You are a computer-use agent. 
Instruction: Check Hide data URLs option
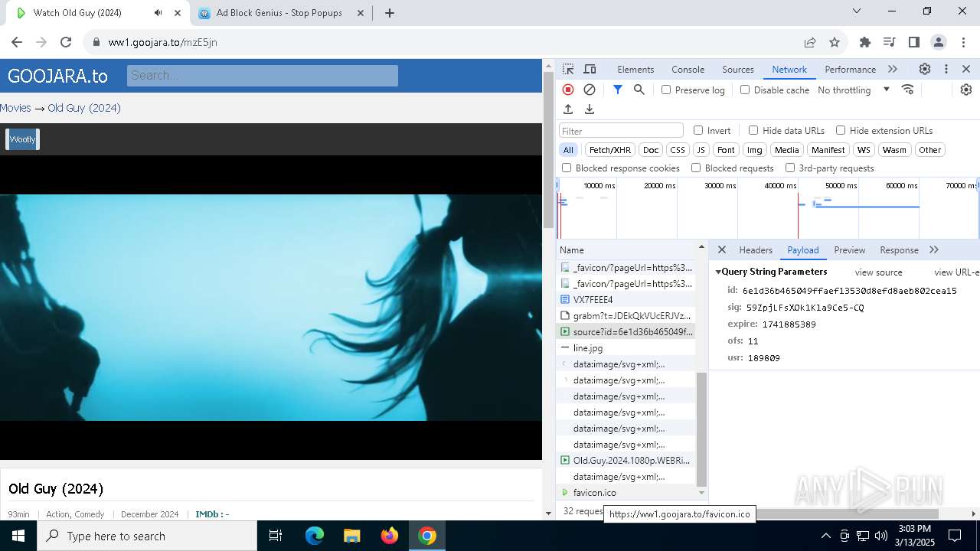pyautogui.click(x=753, y=130)
